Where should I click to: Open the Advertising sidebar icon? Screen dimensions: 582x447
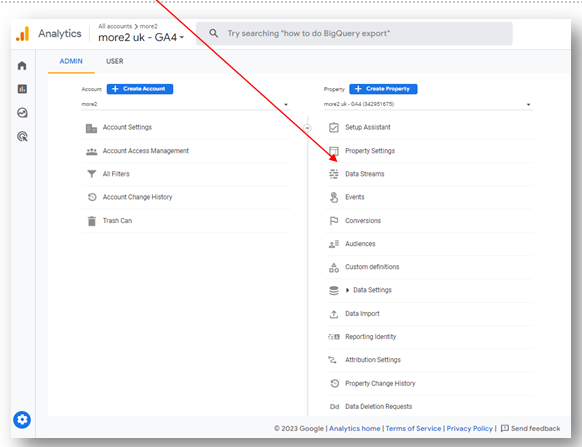[22, 137]
